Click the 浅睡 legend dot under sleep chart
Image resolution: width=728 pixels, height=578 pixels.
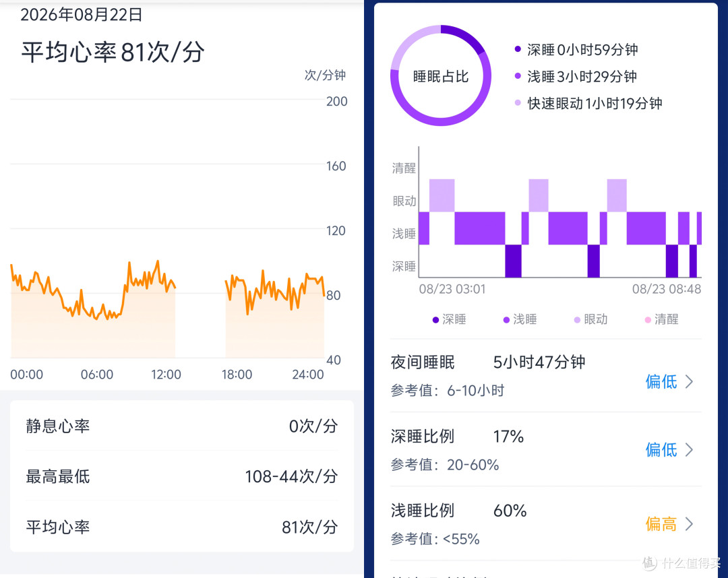click(x=506, y=319)
